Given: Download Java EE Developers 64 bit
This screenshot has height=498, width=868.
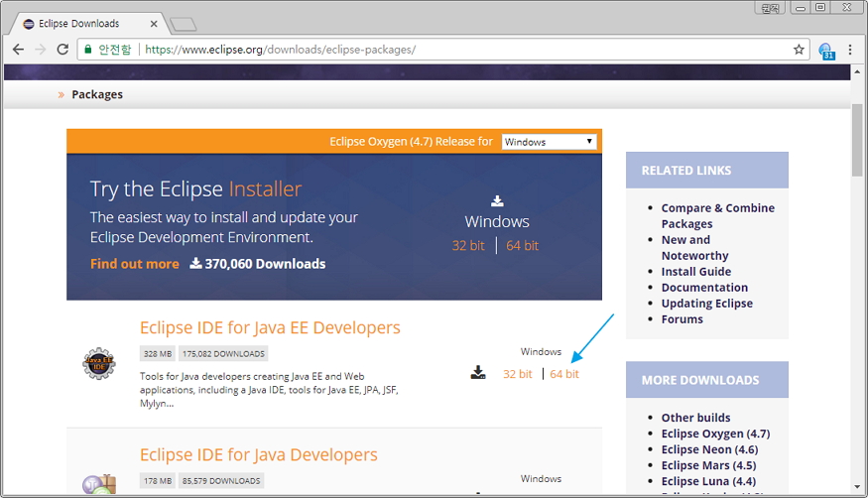Looking at the screenshot, I should click(564, 374).
